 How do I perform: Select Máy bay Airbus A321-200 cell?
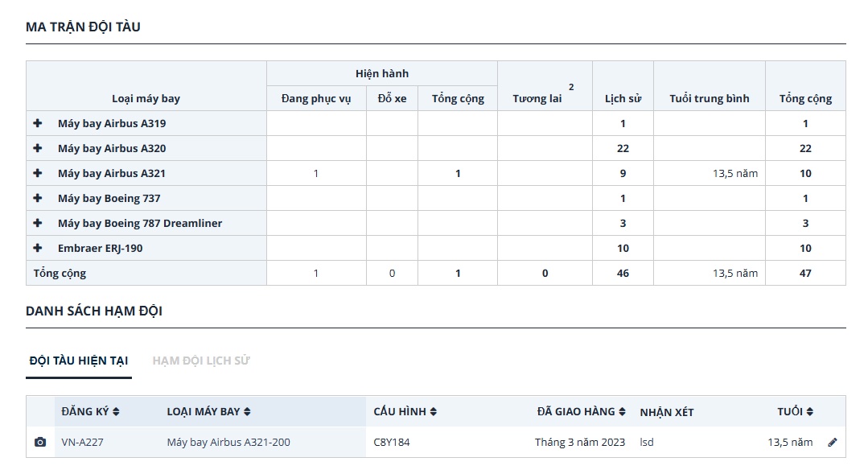click(x=228, y=443)
